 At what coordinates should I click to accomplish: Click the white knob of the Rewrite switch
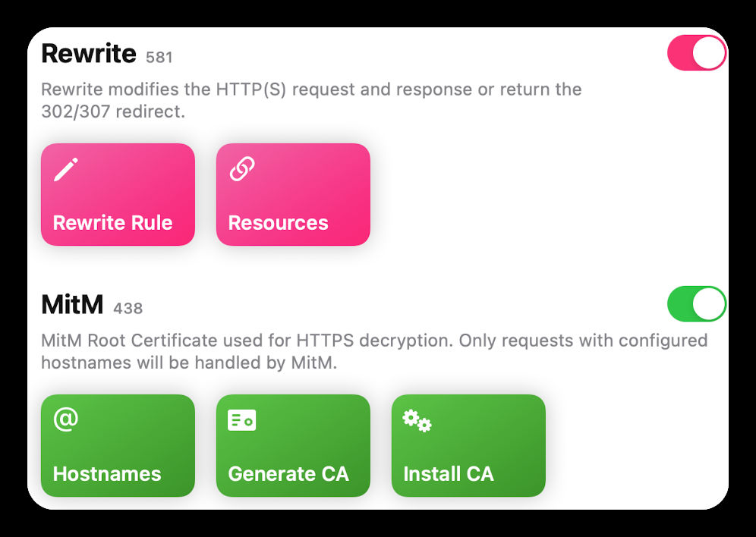click(709, 54)
